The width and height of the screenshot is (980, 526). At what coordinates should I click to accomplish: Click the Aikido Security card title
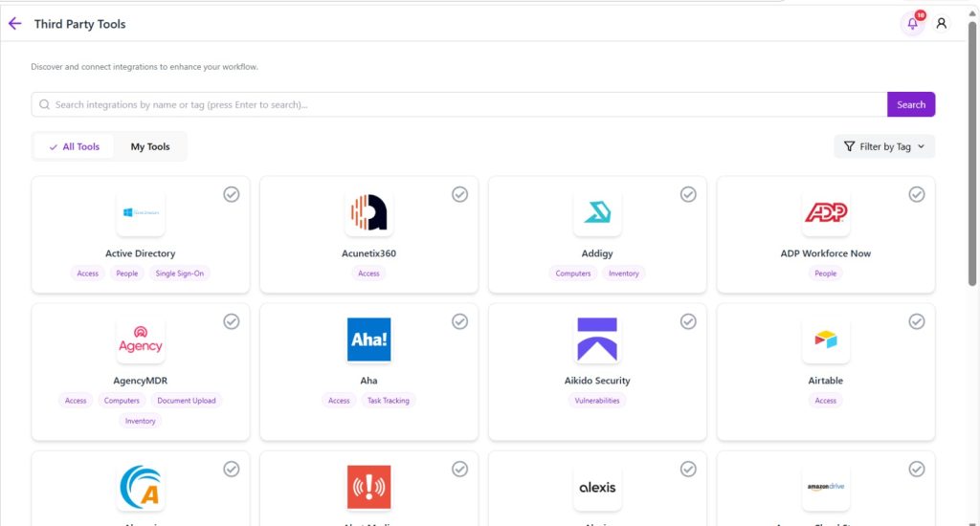[597, 381]
